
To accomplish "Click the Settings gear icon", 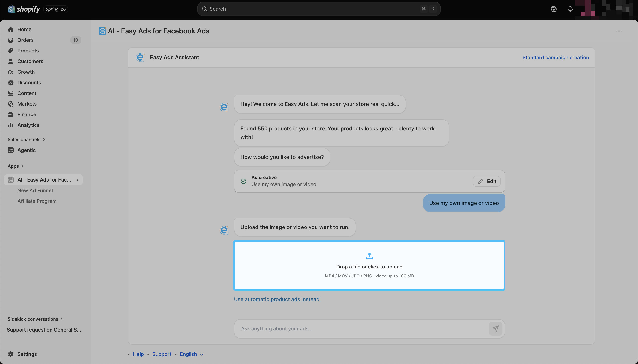I will click(x=10, y=354).
